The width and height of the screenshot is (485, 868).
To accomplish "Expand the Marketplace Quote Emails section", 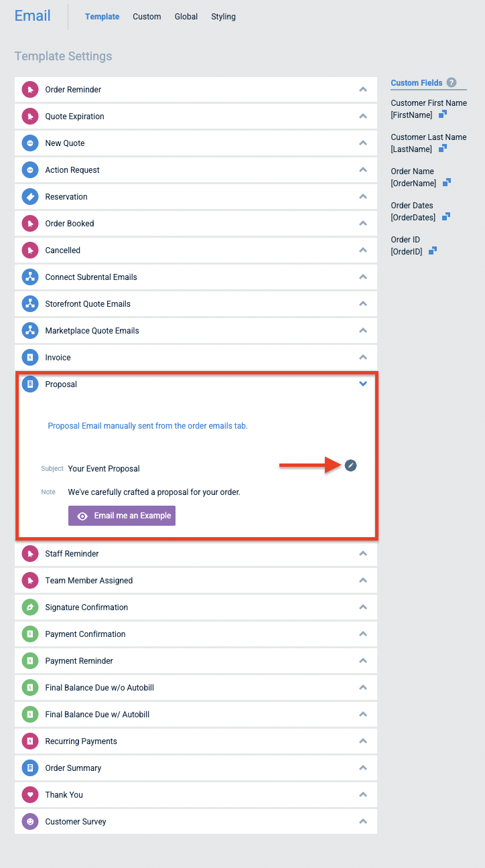I will point(362,330).
